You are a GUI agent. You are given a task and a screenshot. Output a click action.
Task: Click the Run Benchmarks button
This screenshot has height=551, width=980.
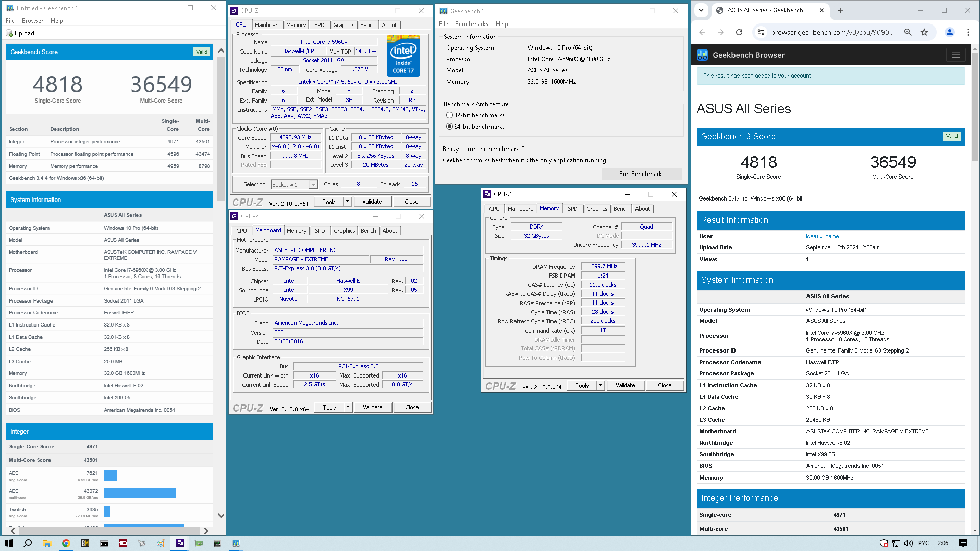642,174
